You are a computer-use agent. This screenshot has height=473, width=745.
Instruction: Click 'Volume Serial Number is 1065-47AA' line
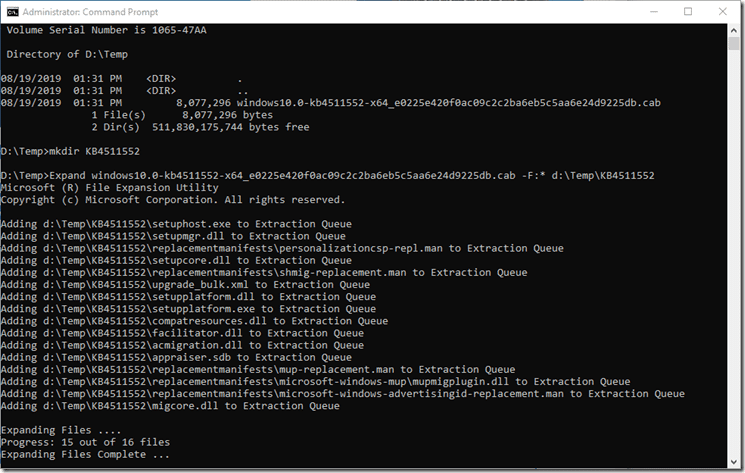tap(106, 30)
